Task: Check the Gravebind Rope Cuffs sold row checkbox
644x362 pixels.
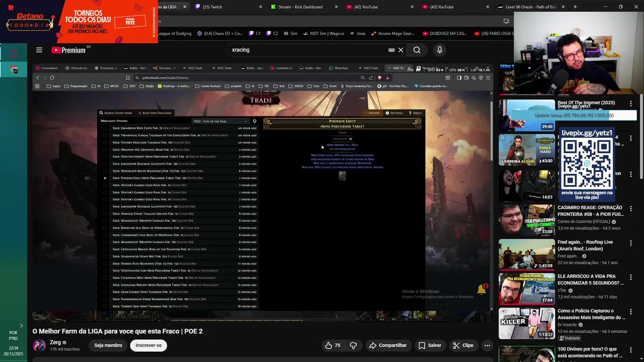Action: point(105,128)
